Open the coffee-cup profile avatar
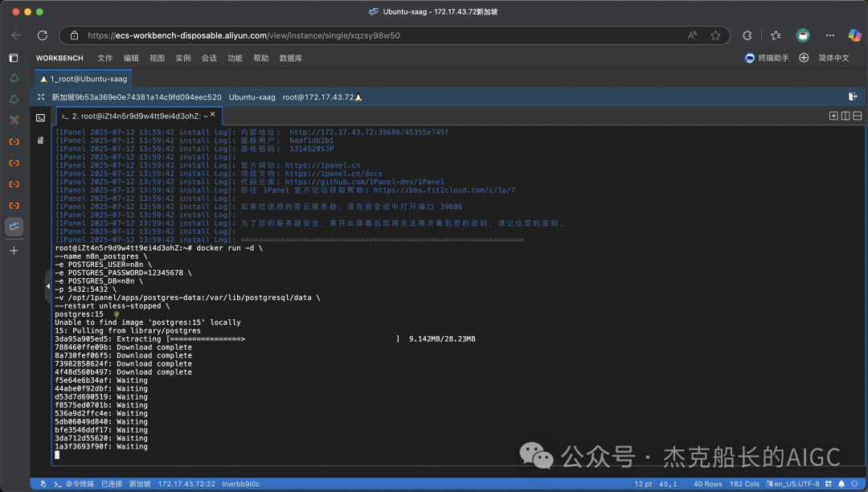The height and width of the screenshot is (492, 868). point(803,35)
